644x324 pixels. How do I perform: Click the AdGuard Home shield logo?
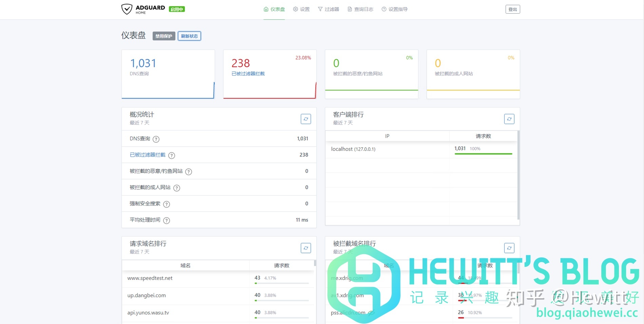click(126, 9)
